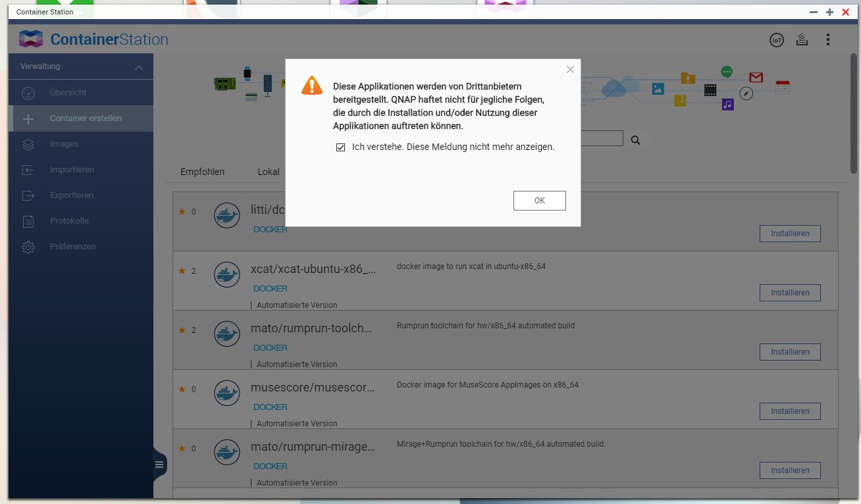861x504 pixels.
Task: Click the Importieren arrow icon
Action: [x=28, y=170]
